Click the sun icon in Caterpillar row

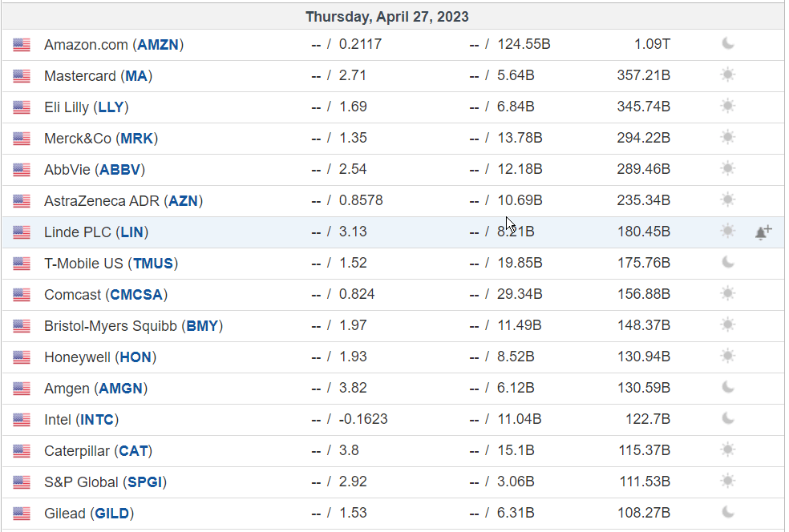tap(727, 450)
